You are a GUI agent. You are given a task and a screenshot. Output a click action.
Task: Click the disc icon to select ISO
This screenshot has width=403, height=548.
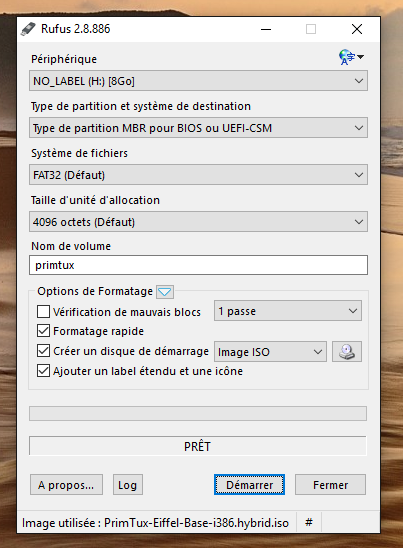(x=347, y=352)
